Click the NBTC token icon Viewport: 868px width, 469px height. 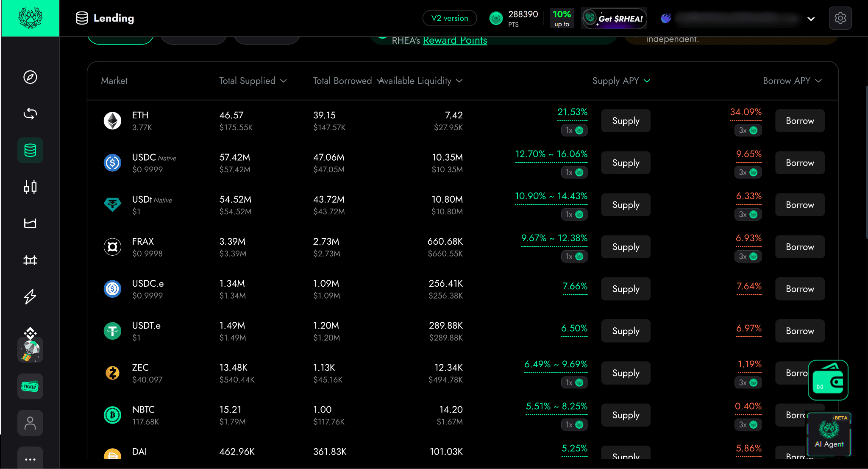pyautogui.click(x=112, y=415)
